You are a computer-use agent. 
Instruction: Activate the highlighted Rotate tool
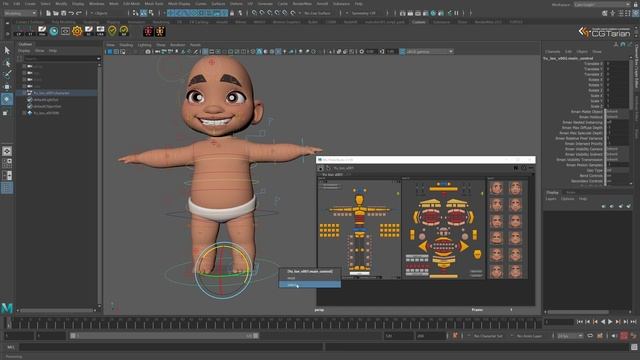[x=7, y=99]
